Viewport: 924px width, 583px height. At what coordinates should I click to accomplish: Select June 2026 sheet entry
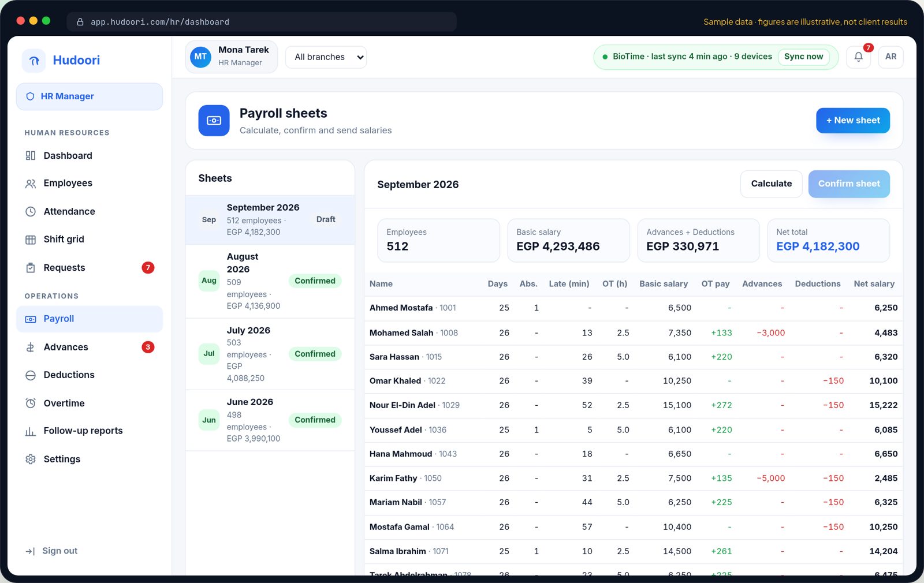[x=270, y=420]
